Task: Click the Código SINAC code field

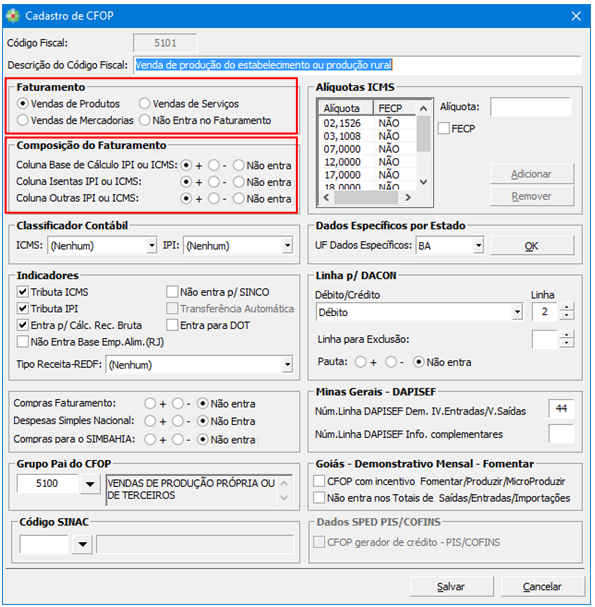Action: click(x=44, y=545)
